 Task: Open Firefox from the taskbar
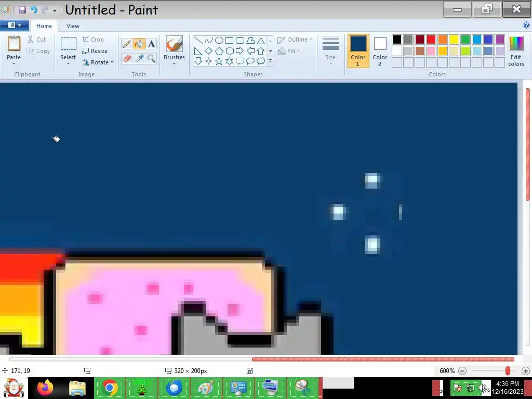click(45, 388)
